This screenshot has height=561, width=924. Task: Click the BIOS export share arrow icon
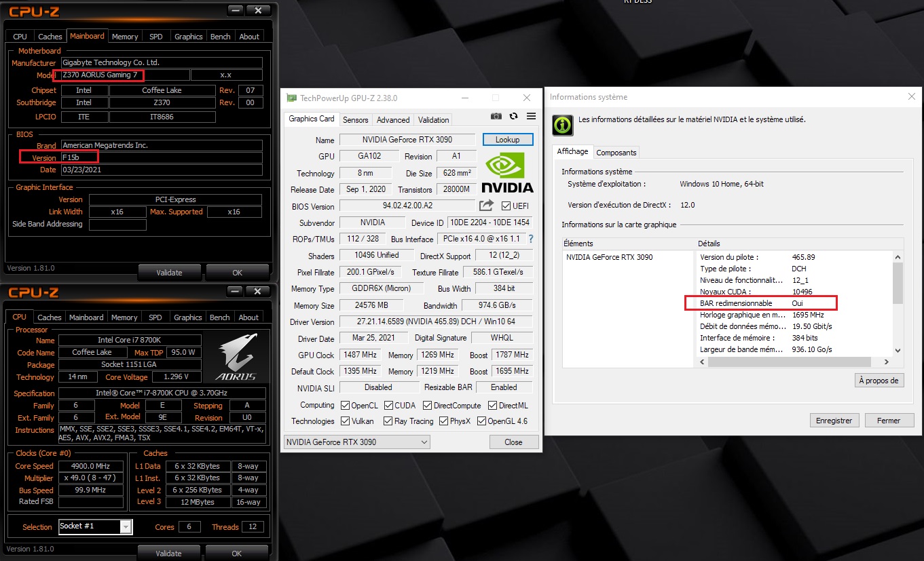[486, 206]
